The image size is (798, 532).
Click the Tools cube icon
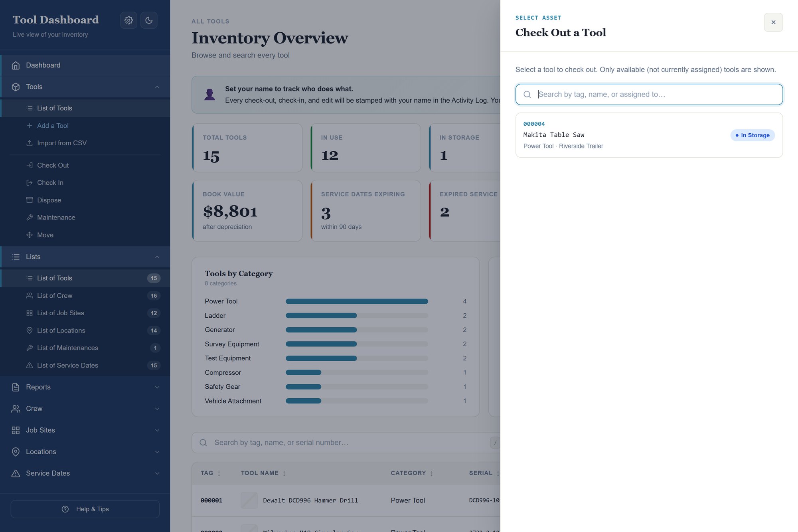16,87
